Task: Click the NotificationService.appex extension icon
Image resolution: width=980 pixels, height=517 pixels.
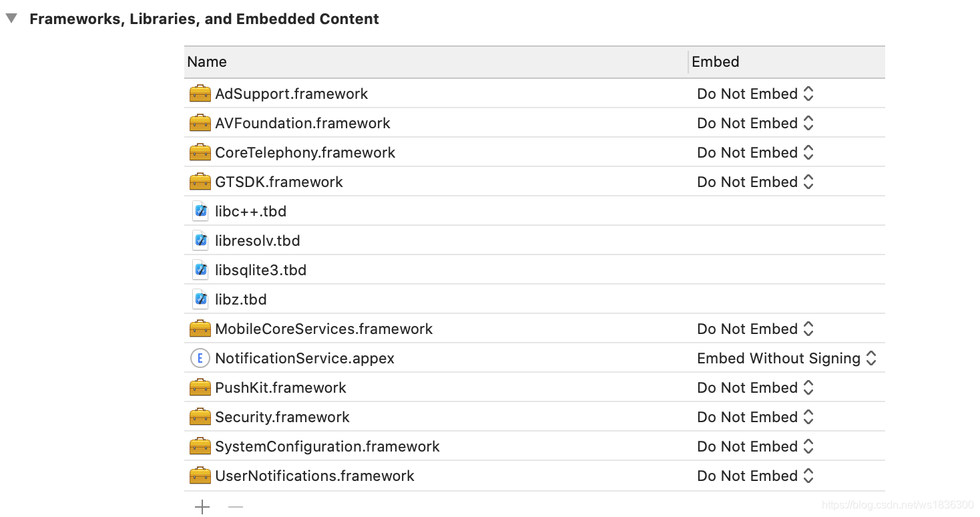Action: [200, 358]
